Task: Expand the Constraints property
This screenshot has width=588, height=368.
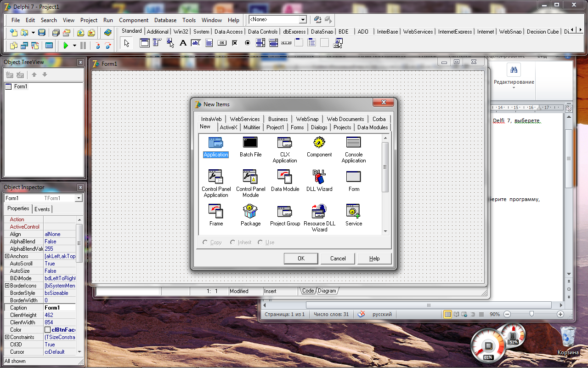Action: [x=7, y=337]
